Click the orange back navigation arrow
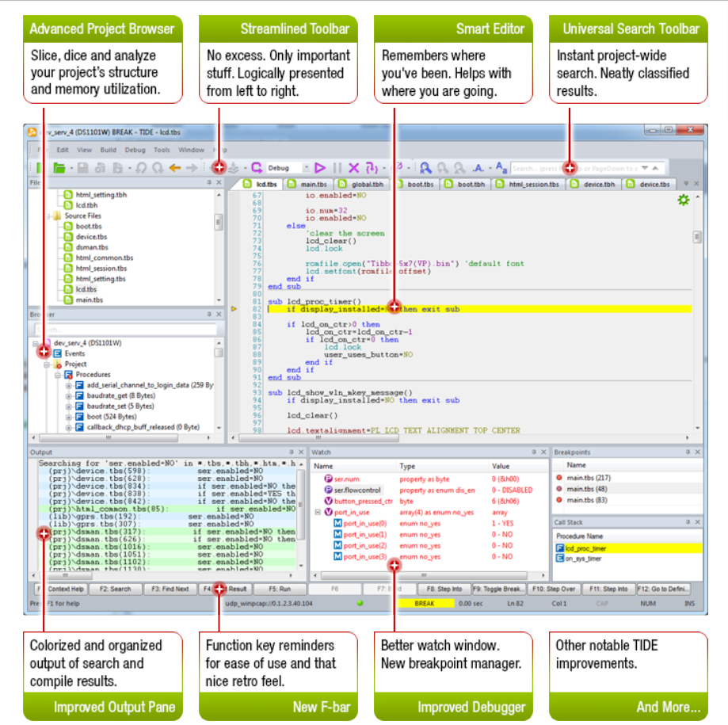This screenshot has height=725, width=728. point(175,168)
